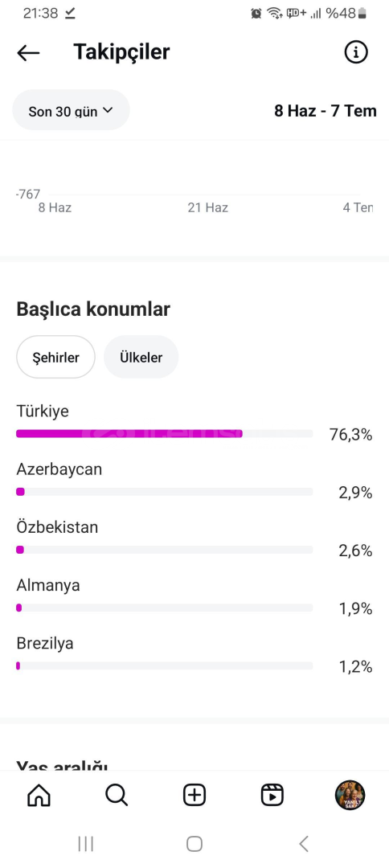The image size is (389, 868).
Task: Tap the Başlıca konumlar heading
Action: click(x=93, y=309)
